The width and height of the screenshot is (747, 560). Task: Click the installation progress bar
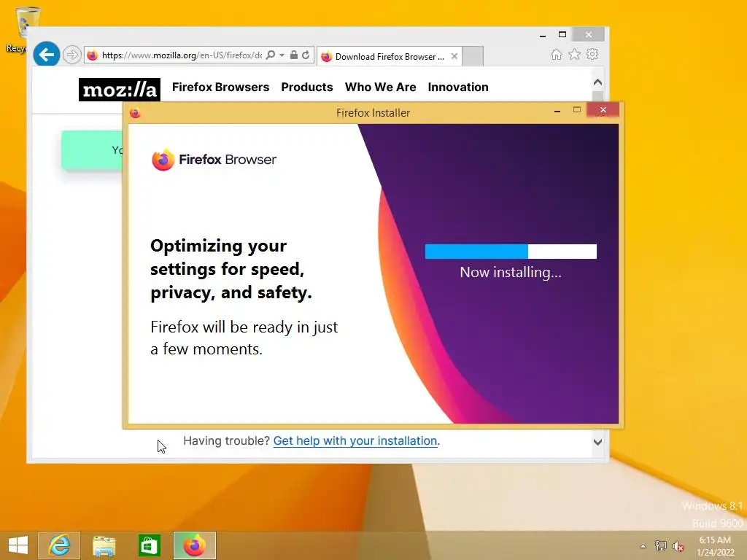coord(511,252)
